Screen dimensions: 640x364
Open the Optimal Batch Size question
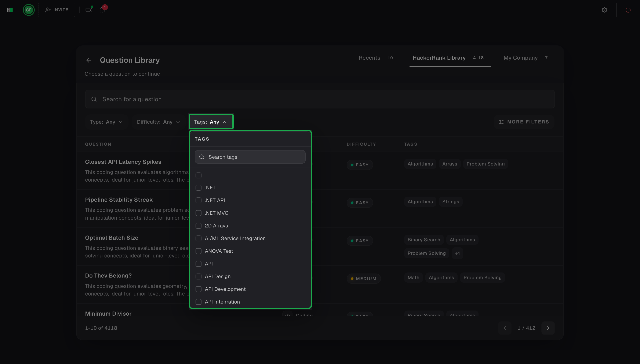(x=112, y=238)
